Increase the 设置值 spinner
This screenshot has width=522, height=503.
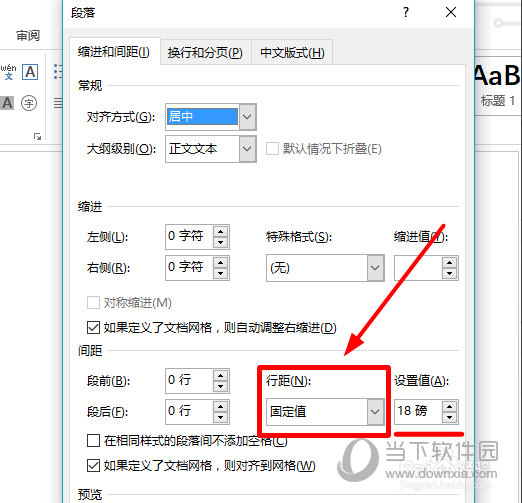point(450,407)
